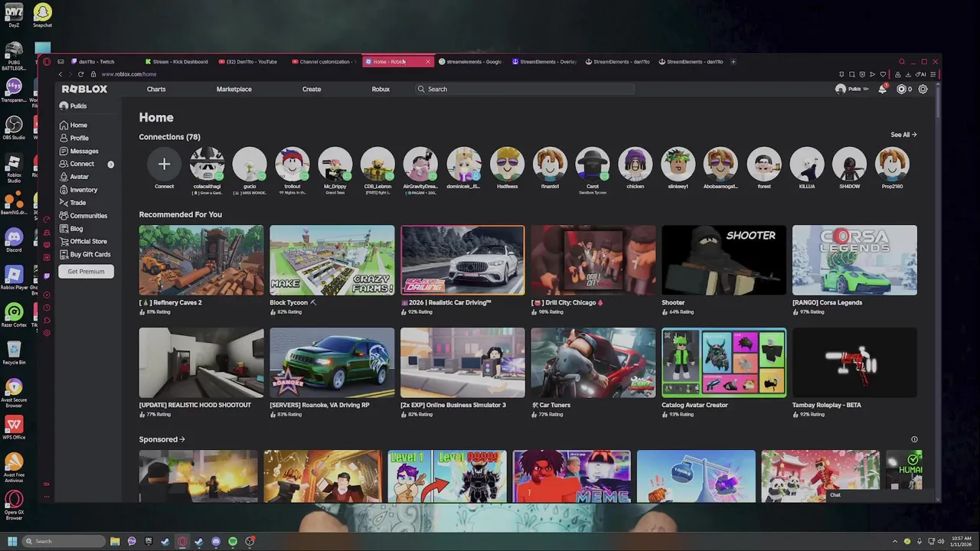Open Connect in the sidebar
The height and width of the screenshot is (551, 980).
coord(77,164)
